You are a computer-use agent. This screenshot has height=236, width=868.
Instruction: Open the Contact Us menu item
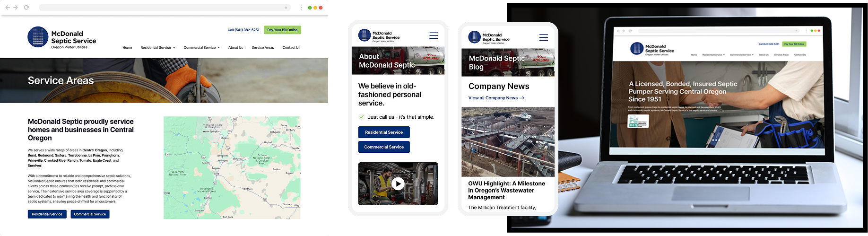point(291,48)
